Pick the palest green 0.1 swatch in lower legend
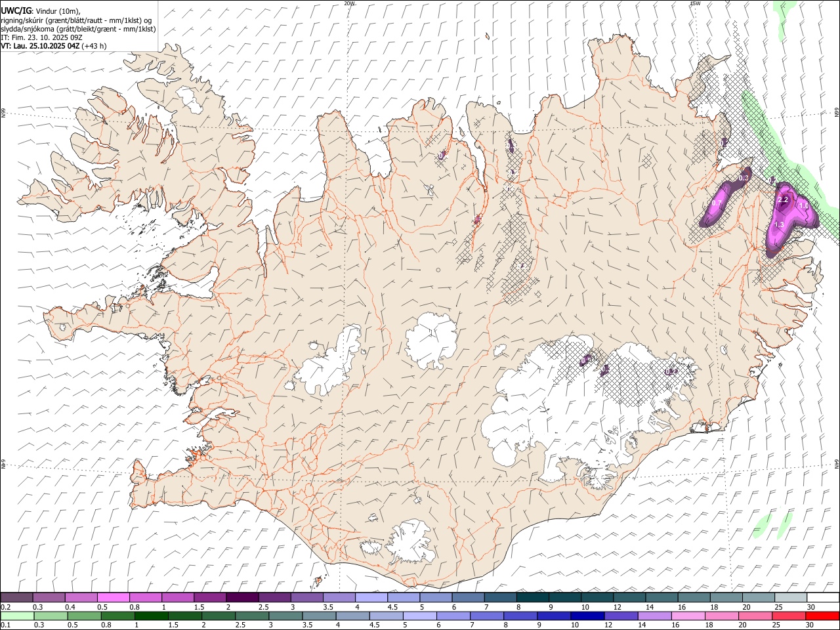The height and width of the screenshot is (630, 840). click(17, 616)
